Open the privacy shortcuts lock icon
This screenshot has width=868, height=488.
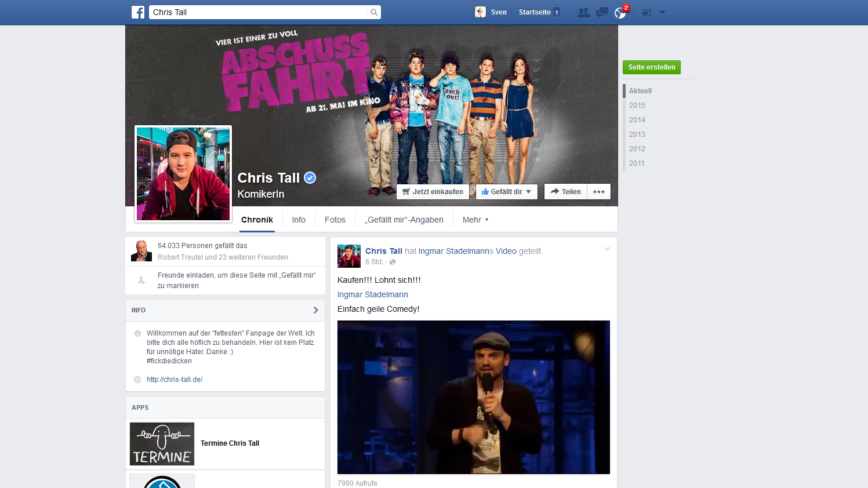(x=647, y=12)
